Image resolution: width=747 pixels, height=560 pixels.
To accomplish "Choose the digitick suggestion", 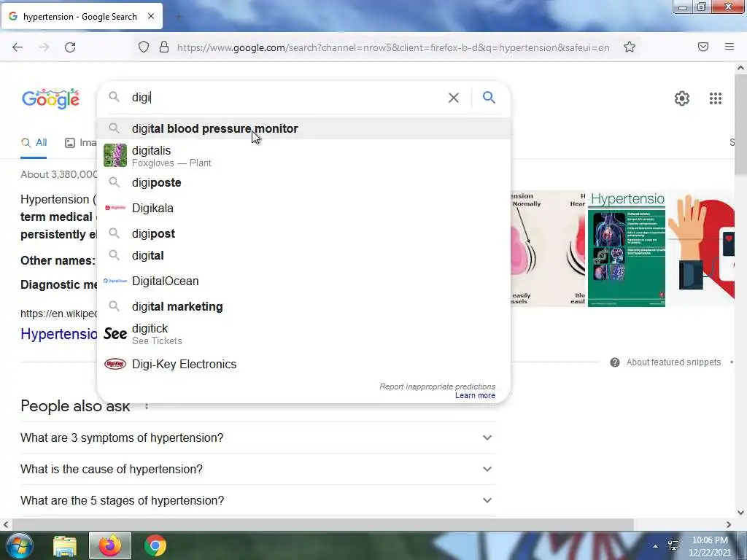I will [x=303, y=334].
